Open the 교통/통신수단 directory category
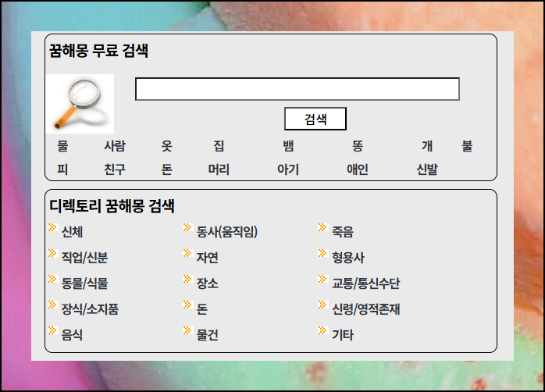The height and width of the screenshot is (392, 545). point(365,283)
